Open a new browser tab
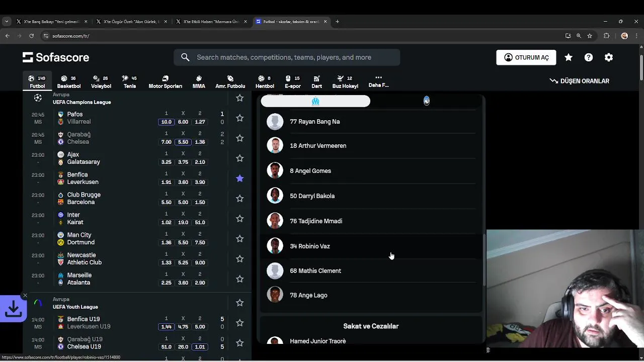This screenshot has height=362, width=644. (x=337, y=22)
